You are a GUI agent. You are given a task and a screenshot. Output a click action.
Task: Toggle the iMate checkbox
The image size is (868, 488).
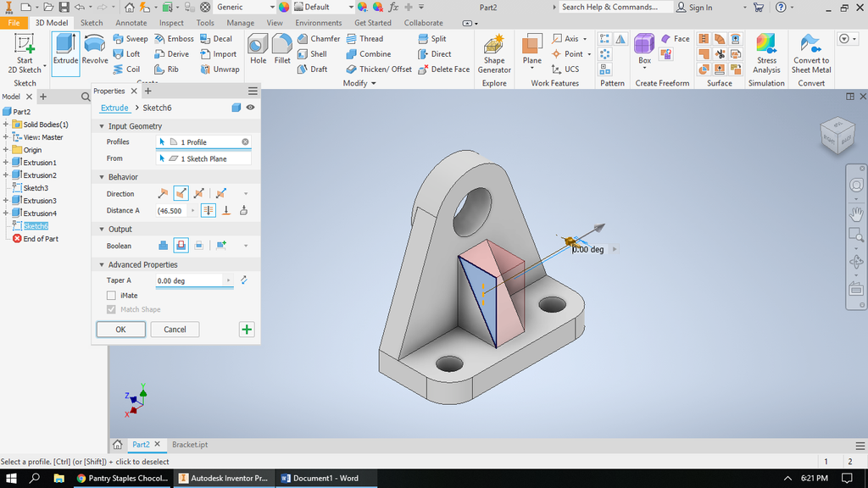(x=111, y=296)
